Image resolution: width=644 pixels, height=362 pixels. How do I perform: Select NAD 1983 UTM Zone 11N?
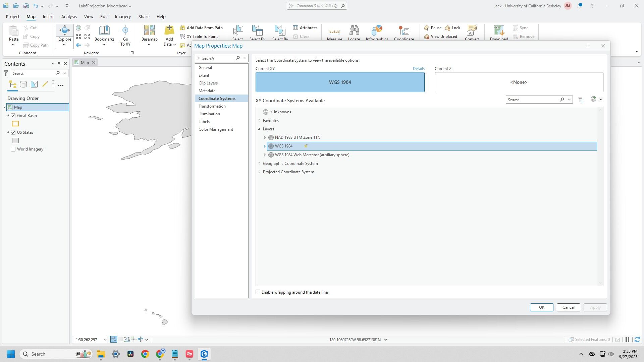(297, 137)
